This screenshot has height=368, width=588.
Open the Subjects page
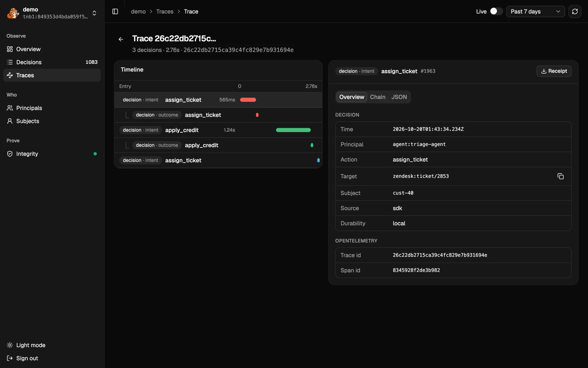[x=52, y=121]
